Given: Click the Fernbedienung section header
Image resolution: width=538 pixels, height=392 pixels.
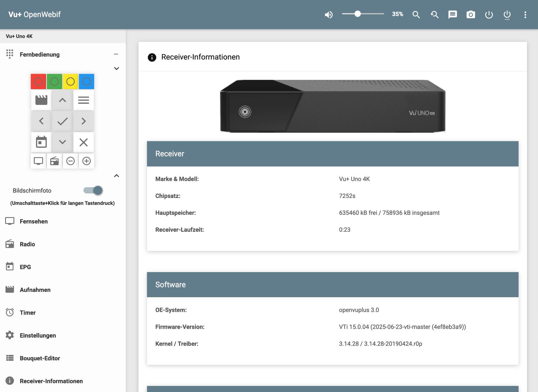Looking at the screenshot, I should (x=63, y=54).
